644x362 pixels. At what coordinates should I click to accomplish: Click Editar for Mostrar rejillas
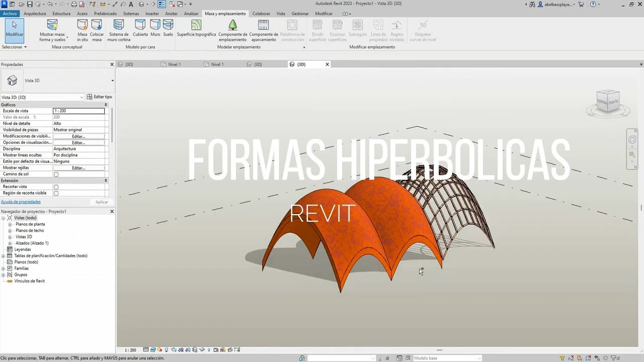[x=78, y=168]
